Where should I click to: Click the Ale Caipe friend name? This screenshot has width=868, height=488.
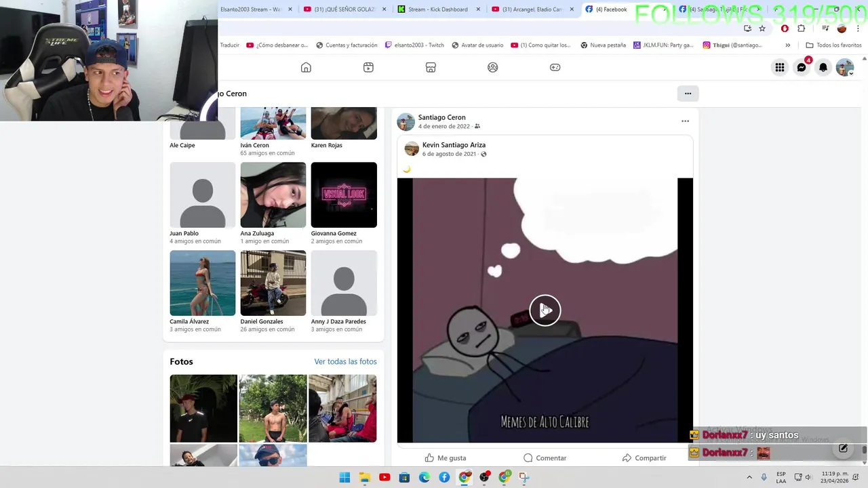tap(182, 145)
